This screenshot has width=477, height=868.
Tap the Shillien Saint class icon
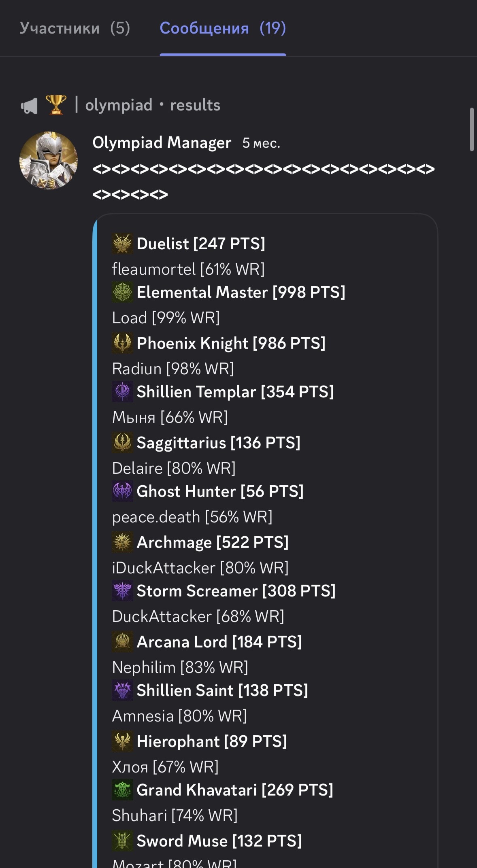pyautogui.click(x=122, y=690)
